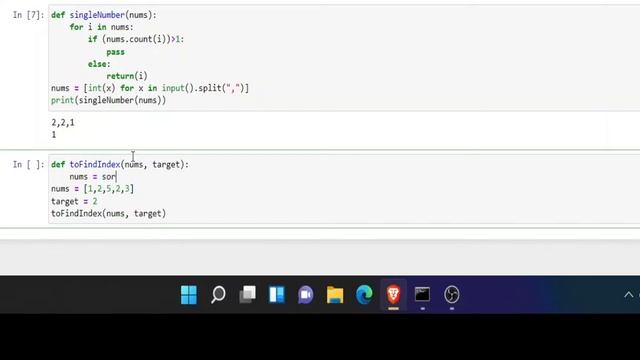Show hidden system tray icons
Screen dimensions: 640x360
629,295
